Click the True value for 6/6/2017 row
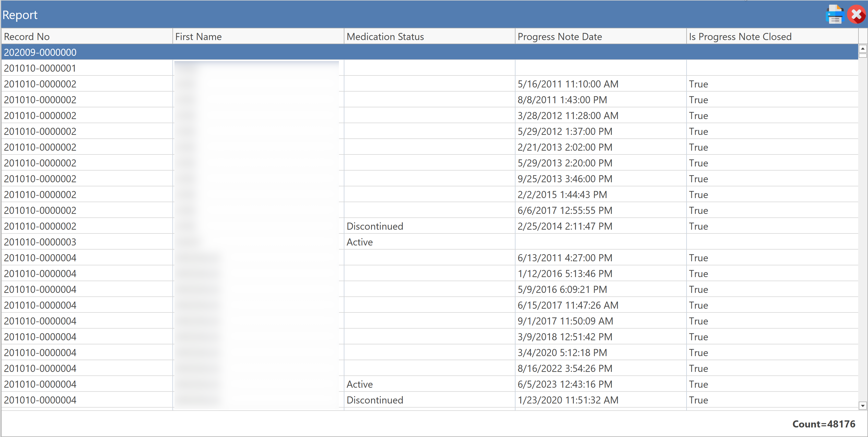This screenshot has height=437, width=868. (x=698, y=210)
